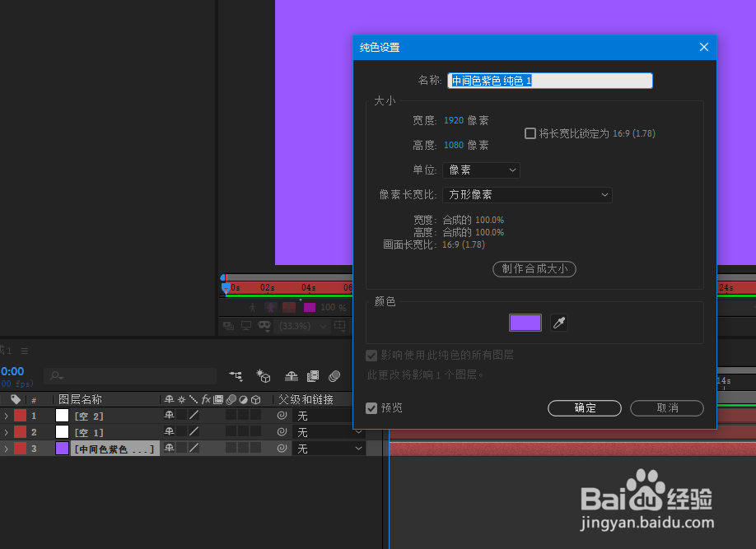Click the search magnifier in timeline panel
The height and width of the screenshot is (549, 756).
pos(55,375)
